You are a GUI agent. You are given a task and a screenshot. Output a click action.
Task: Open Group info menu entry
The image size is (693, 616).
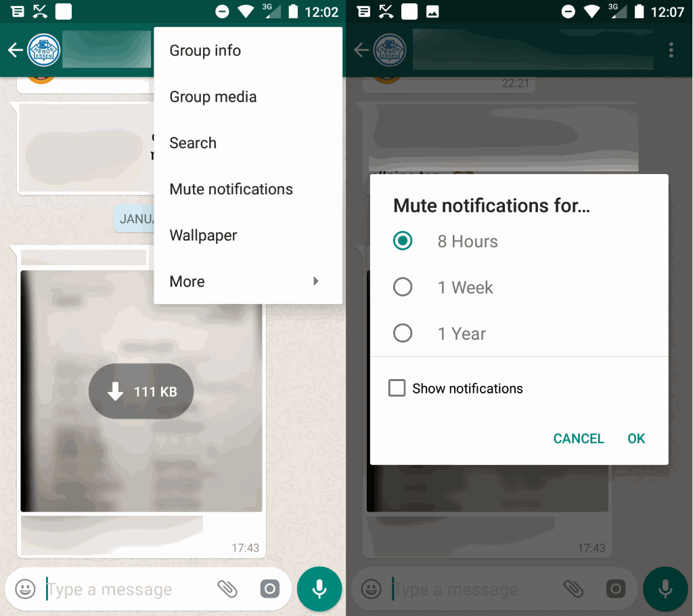248,50
